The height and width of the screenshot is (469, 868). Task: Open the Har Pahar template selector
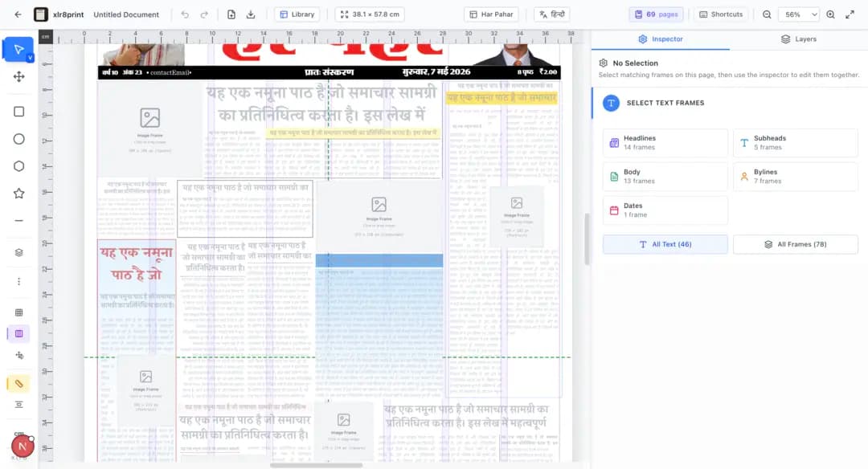coord(491,14)
